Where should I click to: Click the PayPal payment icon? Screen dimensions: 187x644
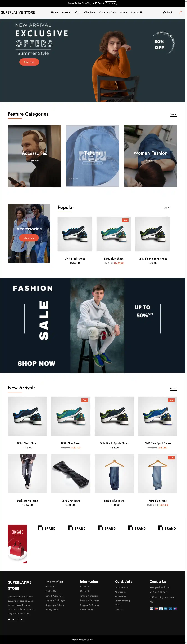[x=161, y=608]
